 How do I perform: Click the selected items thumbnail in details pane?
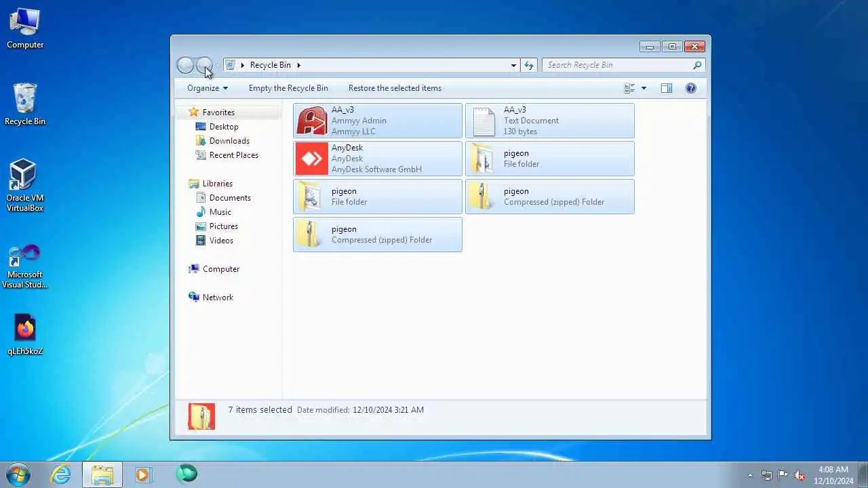(x=201, y=416)
